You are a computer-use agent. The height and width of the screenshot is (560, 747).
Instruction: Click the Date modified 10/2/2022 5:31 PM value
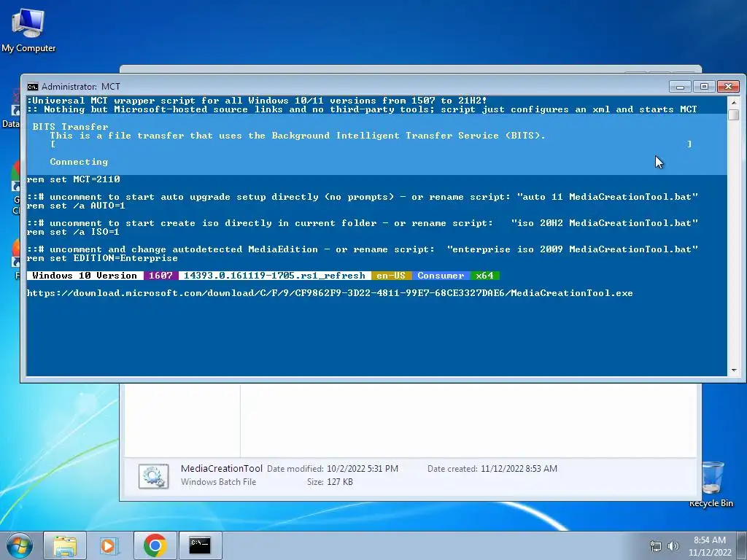[362, 469]
